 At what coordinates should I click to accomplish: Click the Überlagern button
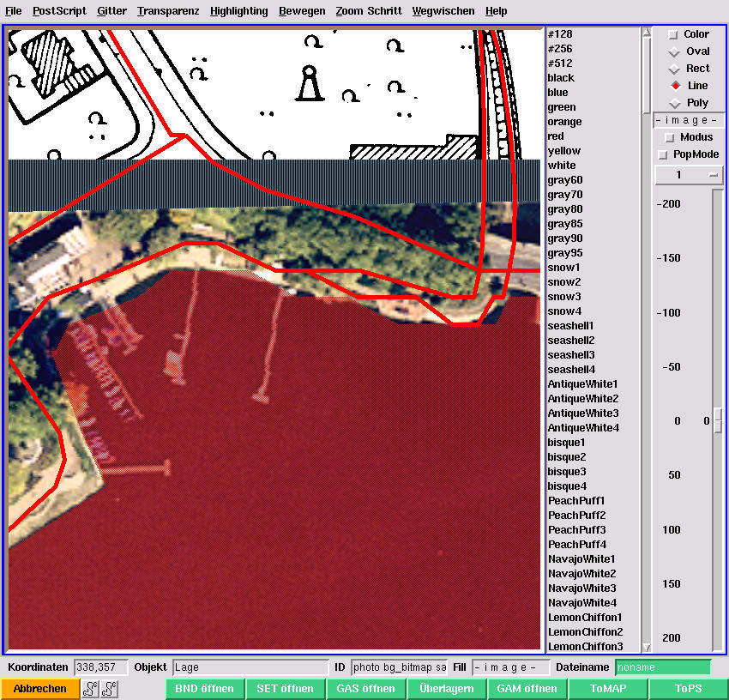[446, 689]
